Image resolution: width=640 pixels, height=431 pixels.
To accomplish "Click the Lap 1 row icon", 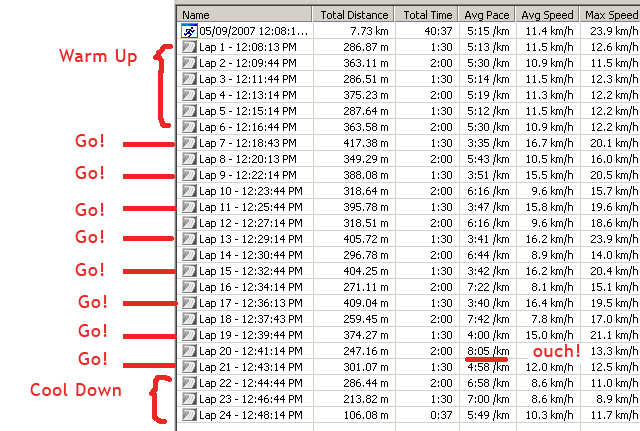I will pyautogui.click(x=189, y=47).
